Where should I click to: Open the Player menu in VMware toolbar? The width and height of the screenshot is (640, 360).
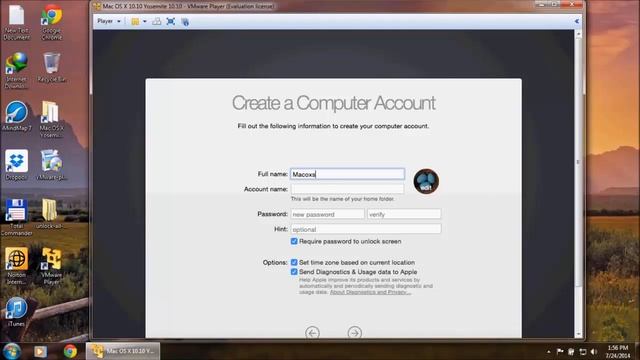(x=109, y=21)
